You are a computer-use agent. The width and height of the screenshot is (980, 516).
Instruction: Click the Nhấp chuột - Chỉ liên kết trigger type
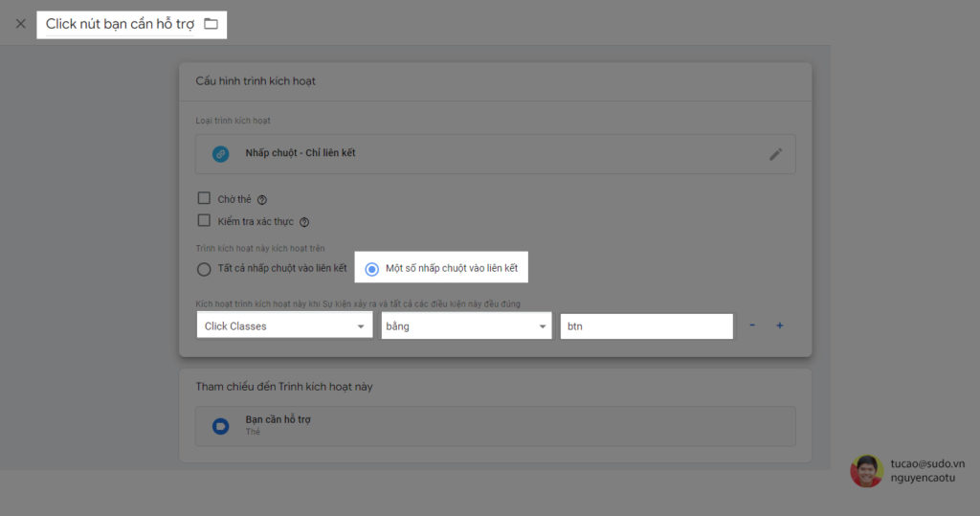coord(301,153)
